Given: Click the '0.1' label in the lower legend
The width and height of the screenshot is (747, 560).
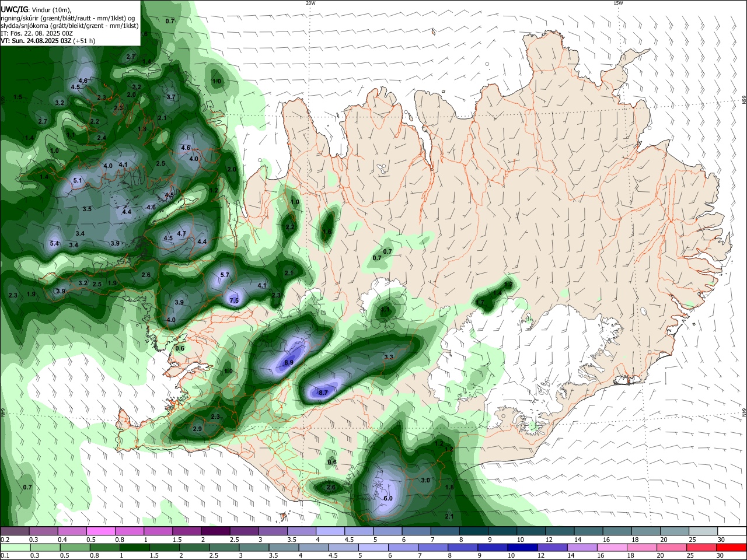Looking at the screenshot, I should [x=5, y=556].
